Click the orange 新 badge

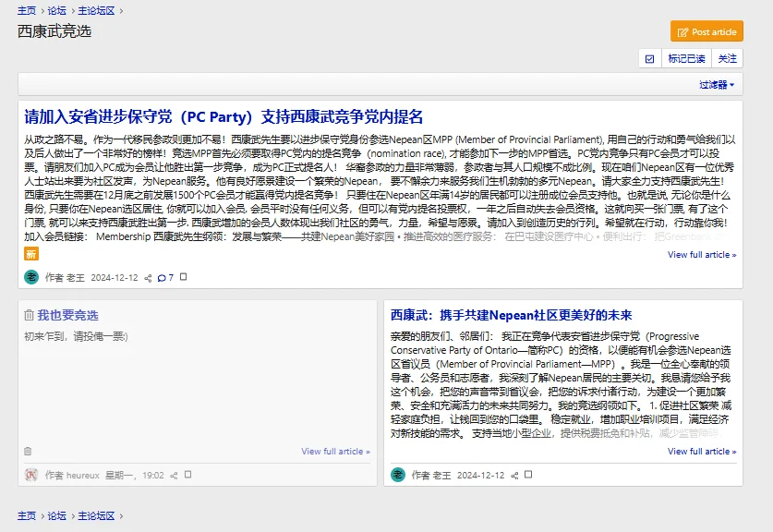pyautogui.click(x=31, y=254)
